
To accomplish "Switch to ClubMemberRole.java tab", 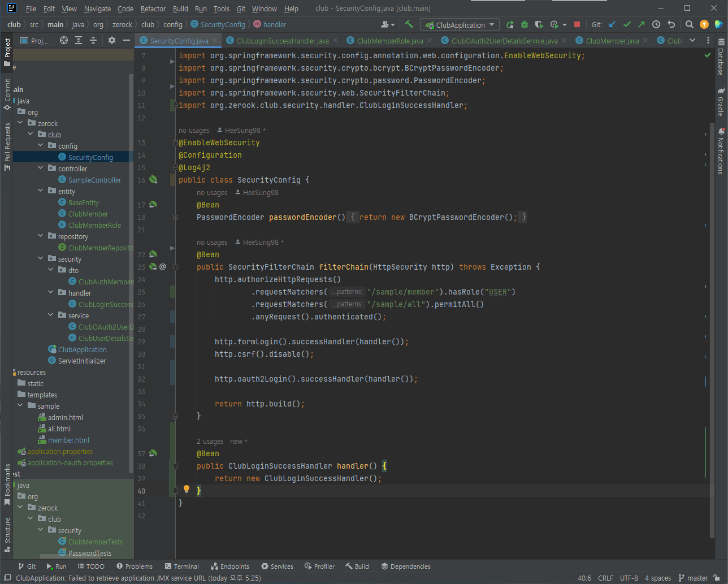I will [390, 41].
